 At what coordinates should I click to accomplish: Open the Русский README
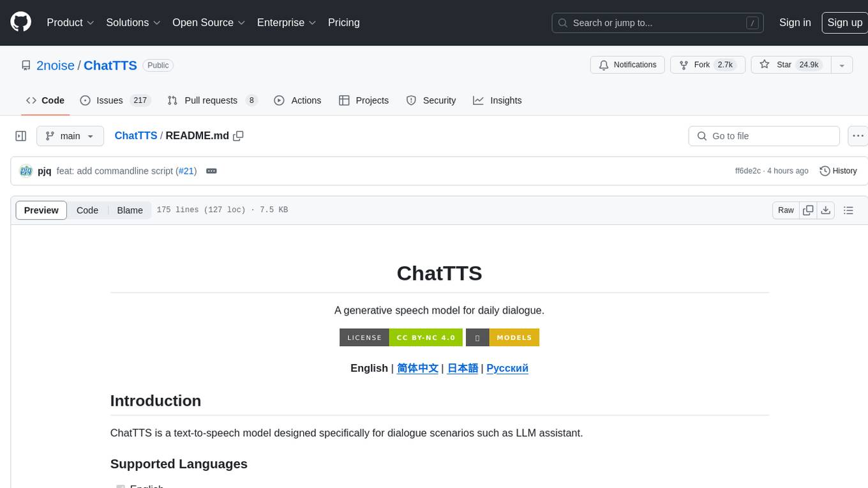pyautogui.click(x=507, y=368)
